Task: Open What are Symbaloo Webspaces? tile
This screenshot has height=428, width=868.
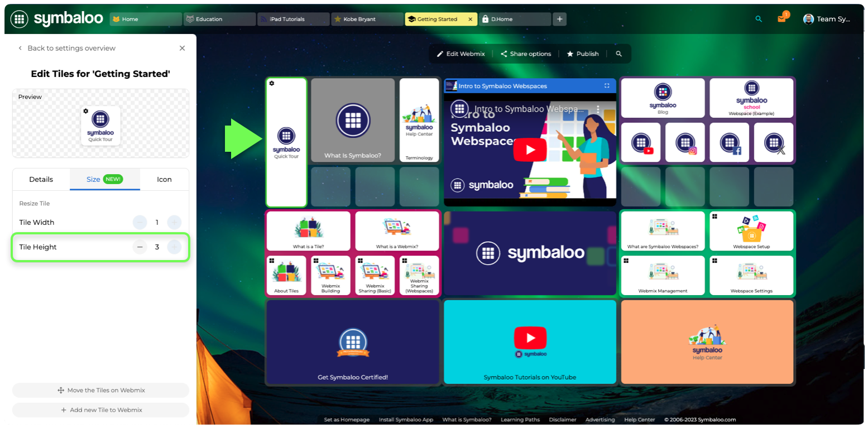Action: (663, 231)
